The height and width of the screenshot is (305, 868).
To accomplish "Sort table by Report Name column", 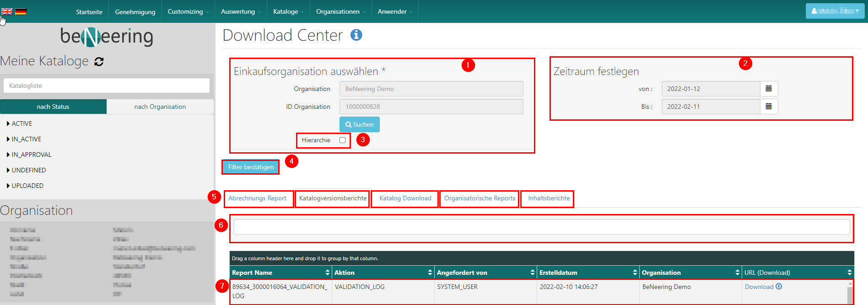I will pos(327,273).
